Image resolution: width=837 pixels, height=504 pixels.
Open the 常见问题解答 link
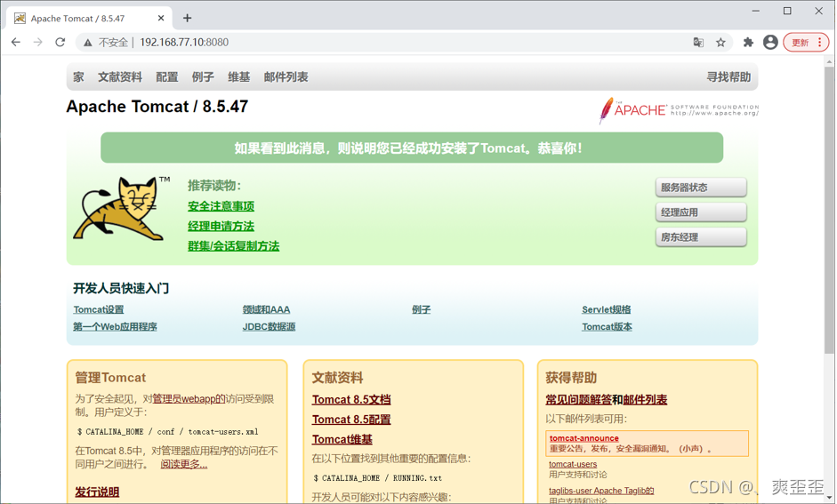pyautogui.click(x=578, y=399)
